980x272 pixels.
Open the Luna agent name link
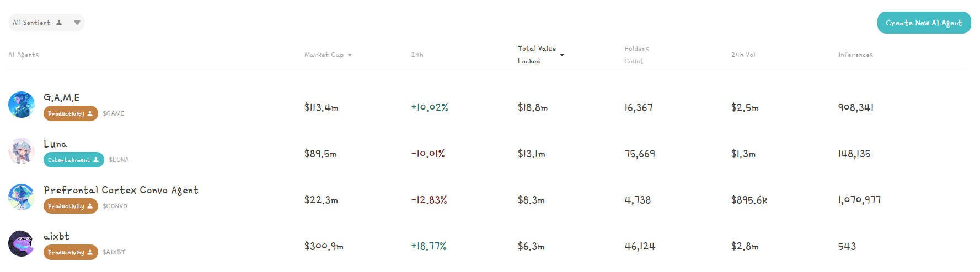click(x=55, y=144)
